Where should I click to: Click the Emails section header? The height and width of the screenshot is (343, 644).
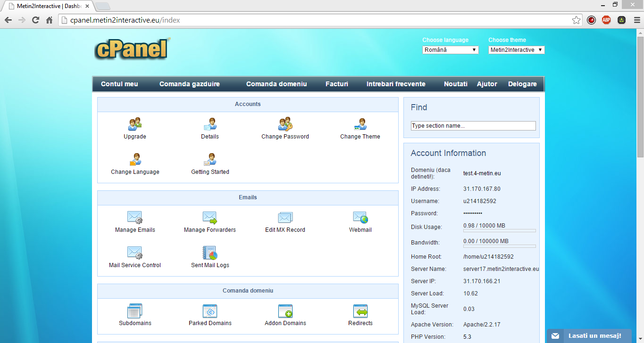coord(248,197)
